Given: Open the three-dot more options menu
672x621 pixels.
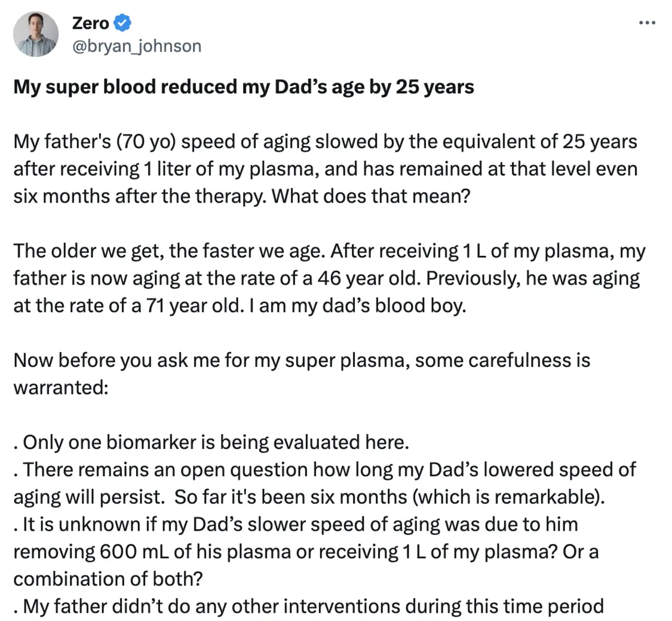Looking at the screenshot, I should click(647, 23).
